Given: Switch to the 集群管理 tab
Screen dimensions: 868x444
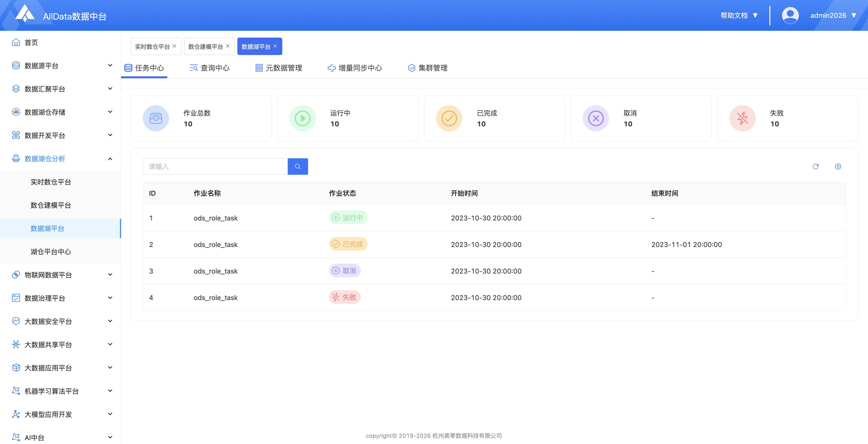Looking at the screenshot, I should (428, 68).
